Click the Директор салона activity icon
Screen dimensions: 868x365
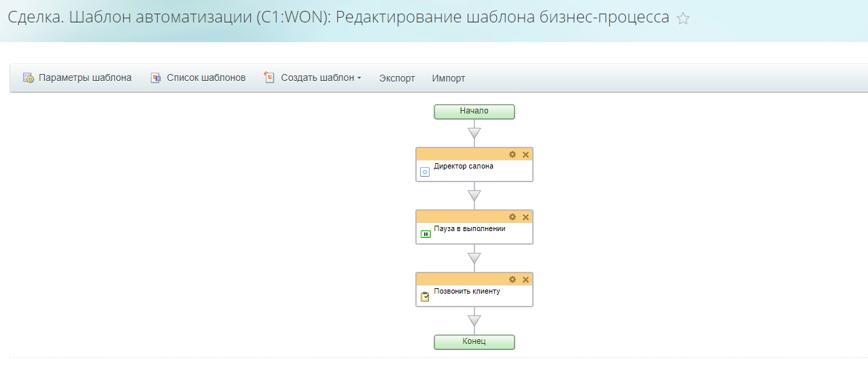(425, 172)
